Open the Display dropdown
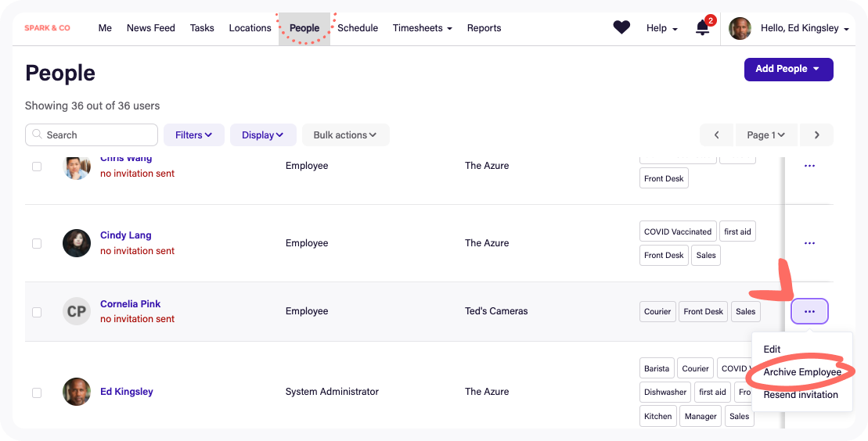The image size is (868, 441). (262, 135)
